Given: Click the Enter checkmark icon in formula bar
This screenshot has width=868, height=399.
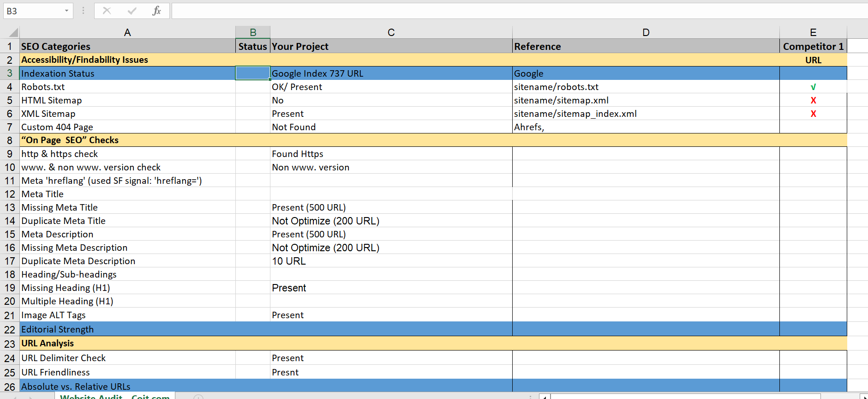Looking at the screenshot, I should 132,11.
